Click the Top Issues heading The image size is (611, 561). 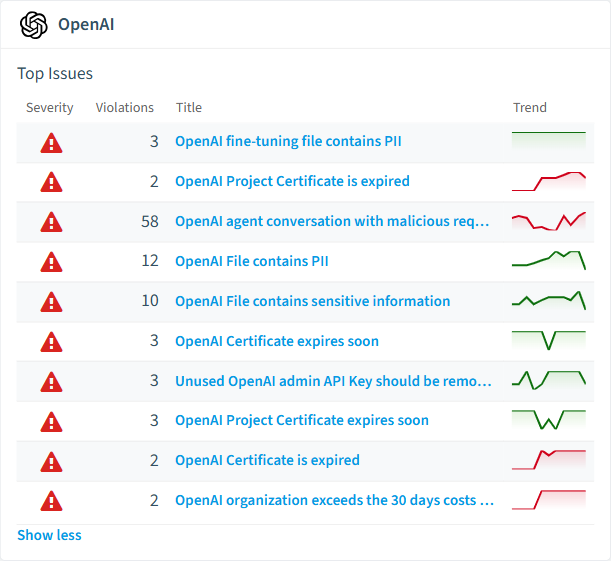point(55,74)
